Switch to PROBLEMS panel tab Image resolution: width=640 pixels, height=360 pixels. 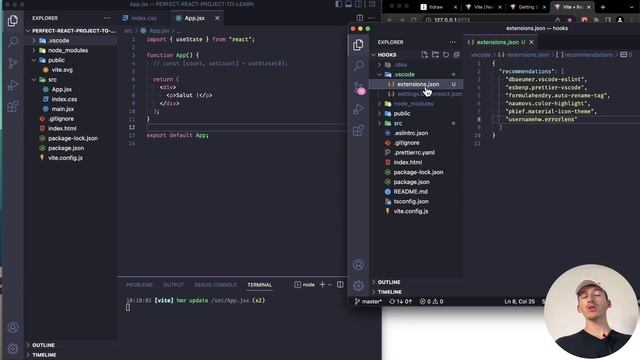tap(139, 284)
